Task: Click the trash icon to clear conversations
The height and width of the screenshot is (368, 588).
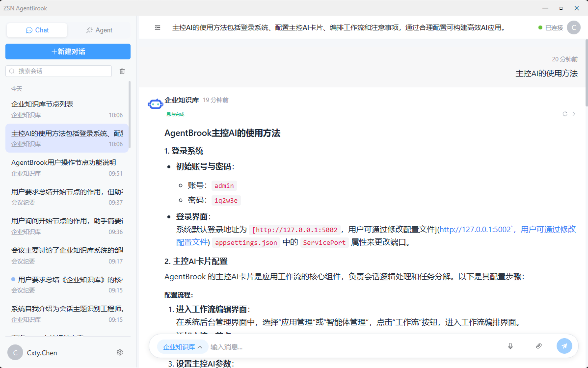Action: (122, 71)
